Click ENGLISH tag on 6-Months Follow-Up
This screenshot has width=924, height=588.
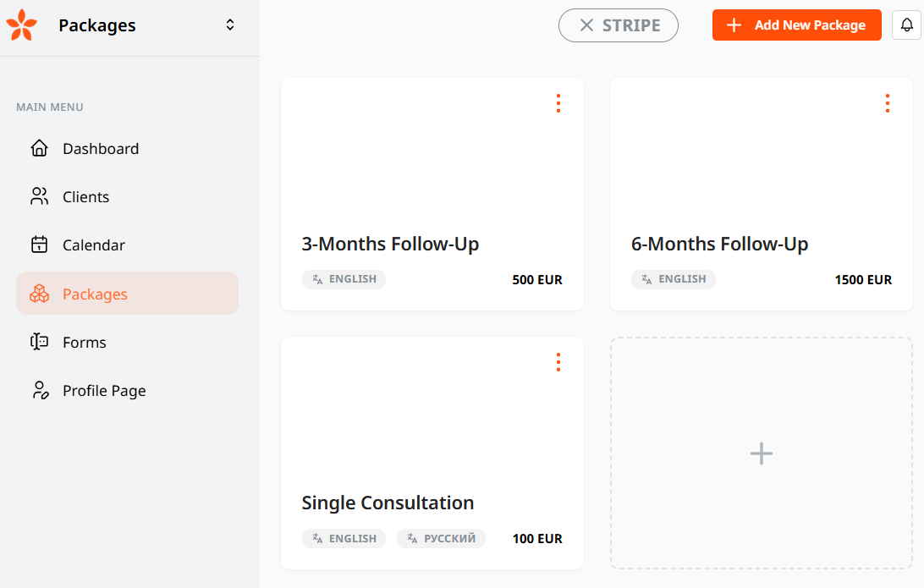coord(674,279)
